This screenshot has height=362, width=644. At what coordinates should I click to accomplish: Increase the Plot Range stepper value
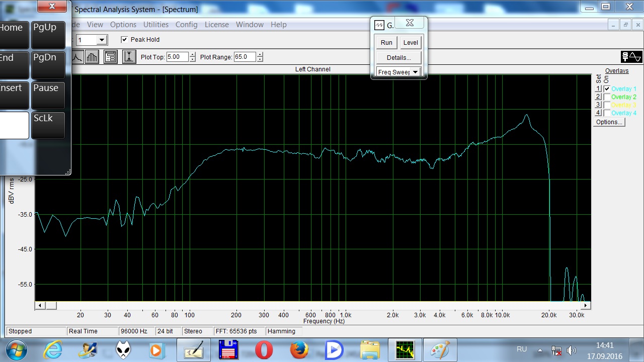260,54
